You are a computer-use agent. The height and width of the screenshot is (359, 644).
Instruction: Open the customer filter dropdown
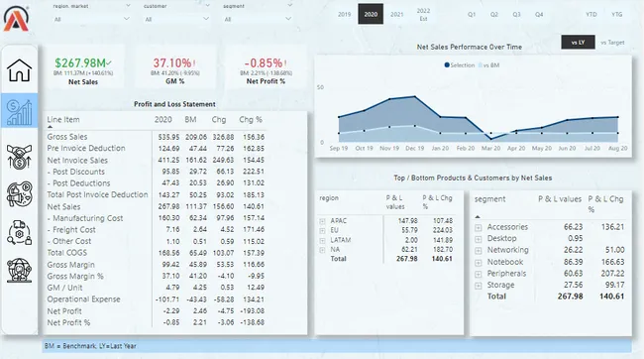[x=176, y=19]
